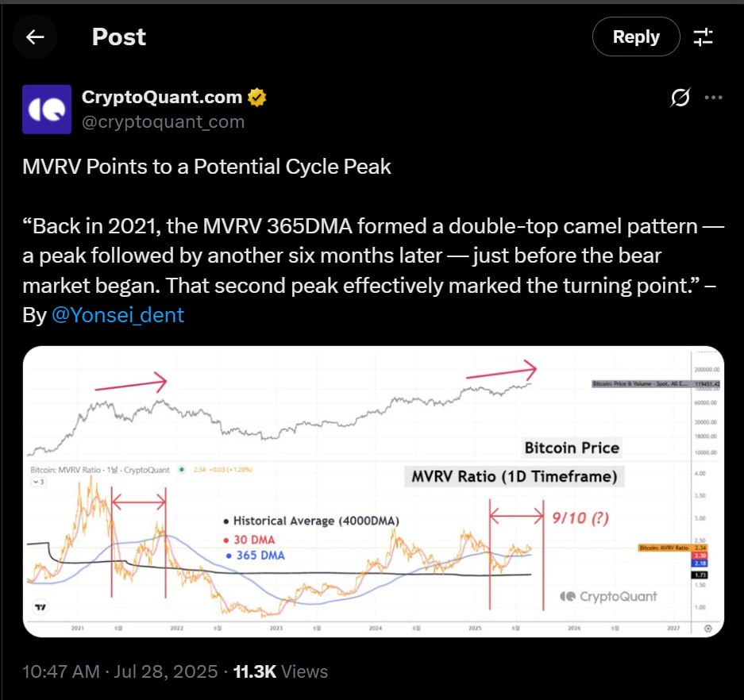744x700 pixels.
Task: Click the Post header title
Action: pyautogui.click(x=118, y=37)
